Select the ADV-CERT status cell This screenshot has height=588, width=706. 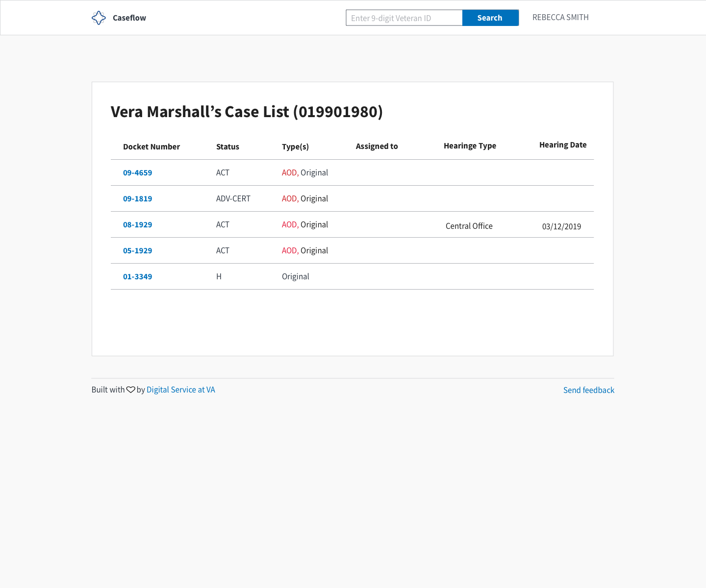(x=233, y=198)
